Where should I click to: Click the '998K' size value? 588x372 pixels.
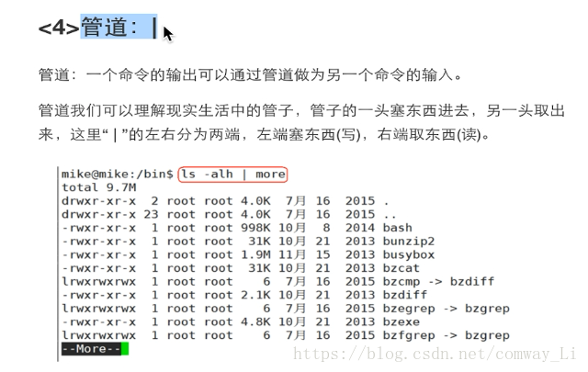tap(255, 228)
